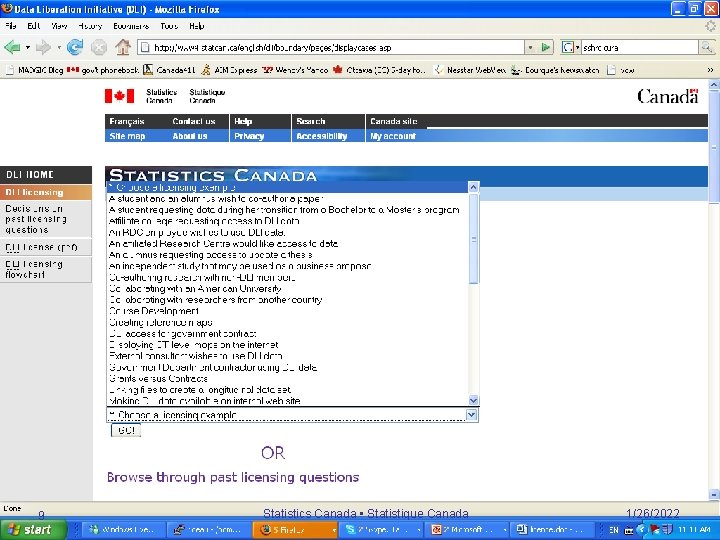Open the Bourque's Newswatch bookmark

(556, 70)
